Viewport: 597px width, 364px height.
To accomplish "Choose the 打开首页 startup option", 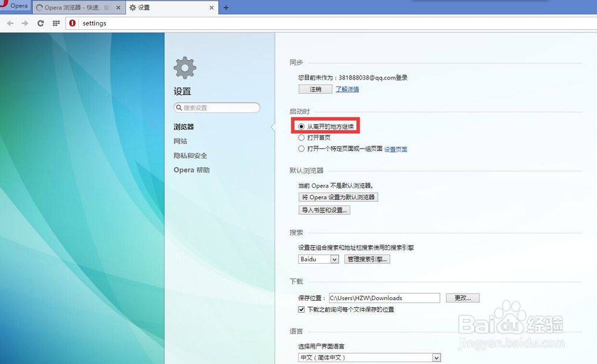I will click(x=301, y=137).
